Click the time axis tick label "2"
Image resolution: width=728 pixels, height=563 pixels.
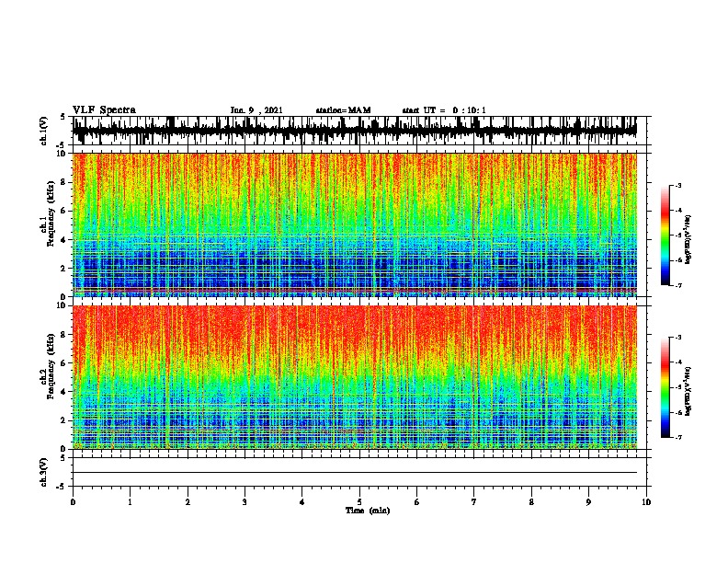[x=188, y=502]
